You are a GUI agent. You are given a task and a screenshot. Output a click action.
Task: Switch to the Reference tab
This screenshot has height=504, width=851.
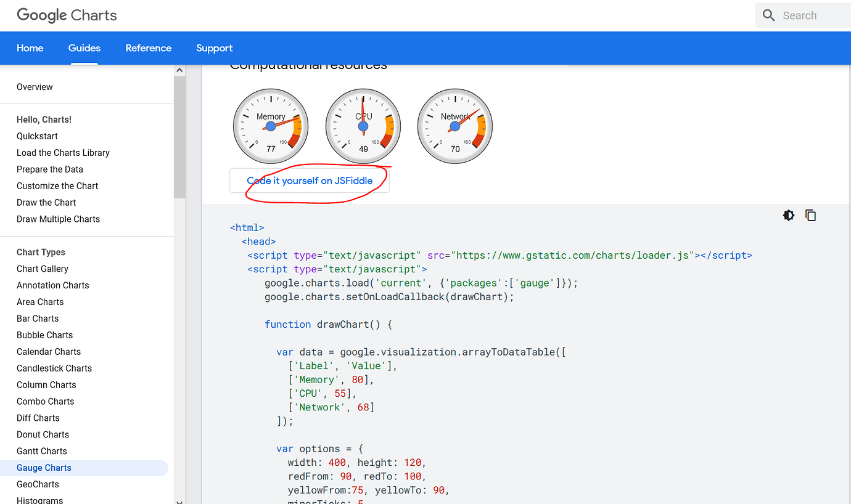(148, 48)
